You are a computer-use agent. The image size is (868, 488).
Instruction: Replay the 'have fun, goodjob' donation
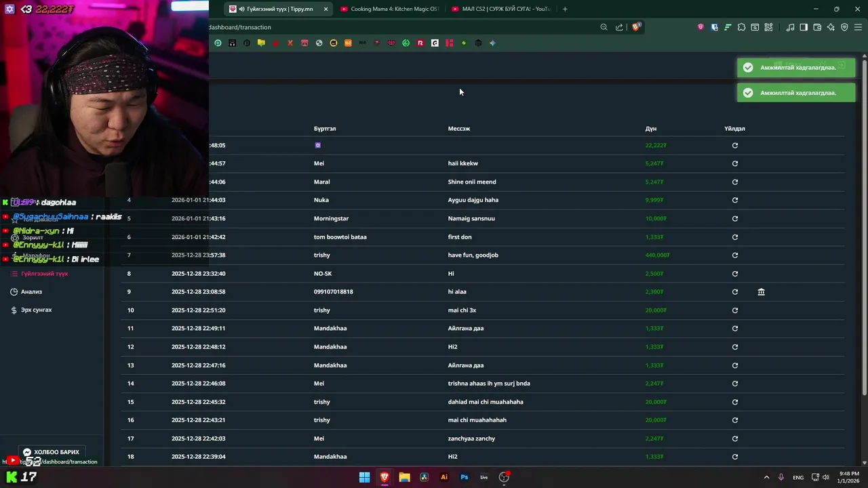734,256
